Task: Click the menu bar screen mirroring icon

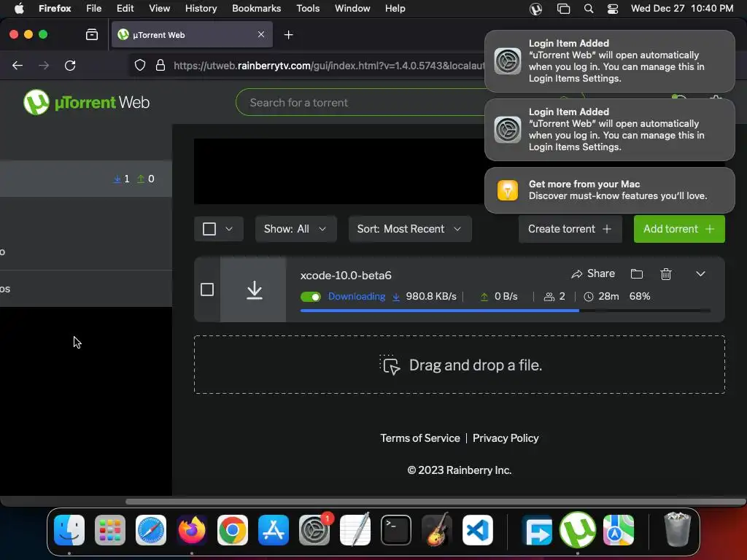Action: click(564, 9)
